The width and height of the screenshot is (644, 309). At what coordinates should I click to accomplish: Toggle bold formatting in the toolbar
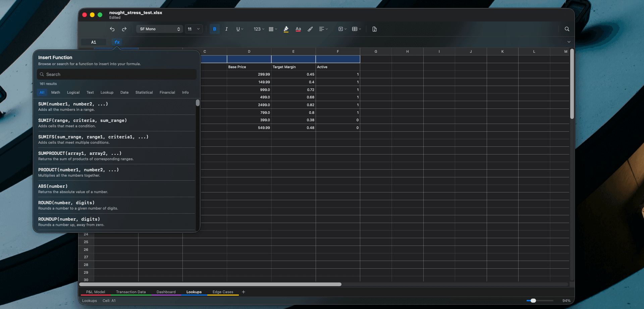[x=214, y=29]
